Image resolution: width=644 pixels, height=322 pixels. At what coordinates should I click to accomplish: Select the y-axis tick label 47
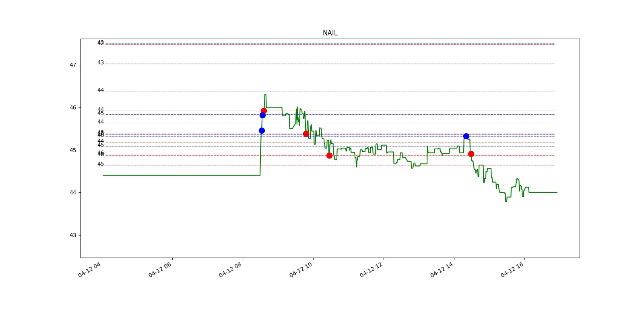click(x=73, y=65)
